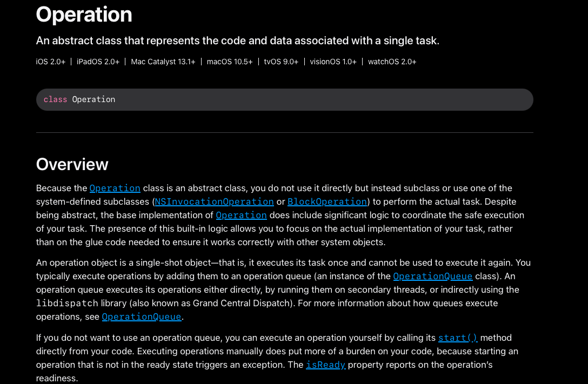Click OperationQueue link after "operations, see"

coord(142,317)
